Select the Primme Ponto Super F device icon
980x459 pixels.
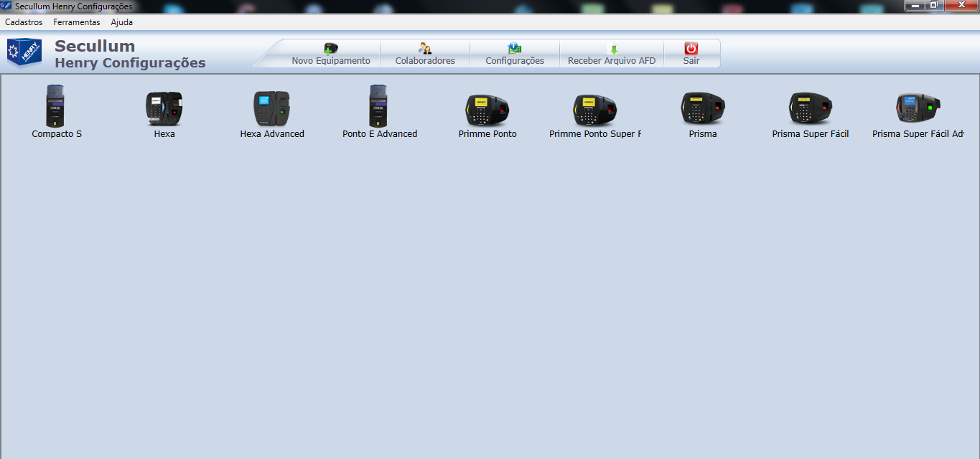coord(594,110)
